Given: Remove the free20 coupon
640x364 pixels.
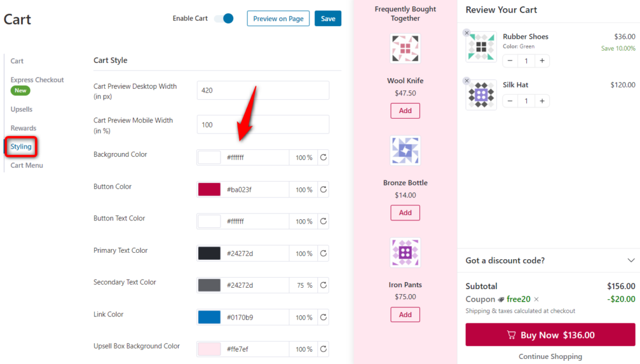Looking at the screenshot, I should (536, 299).
